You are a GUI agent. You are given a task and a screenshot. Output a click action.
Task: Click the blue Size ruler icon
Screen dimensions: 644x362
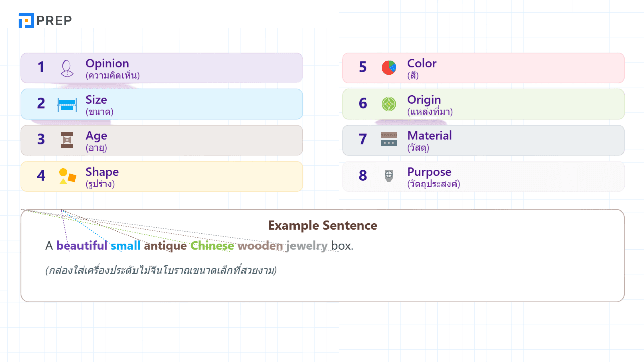pos(67,105)
